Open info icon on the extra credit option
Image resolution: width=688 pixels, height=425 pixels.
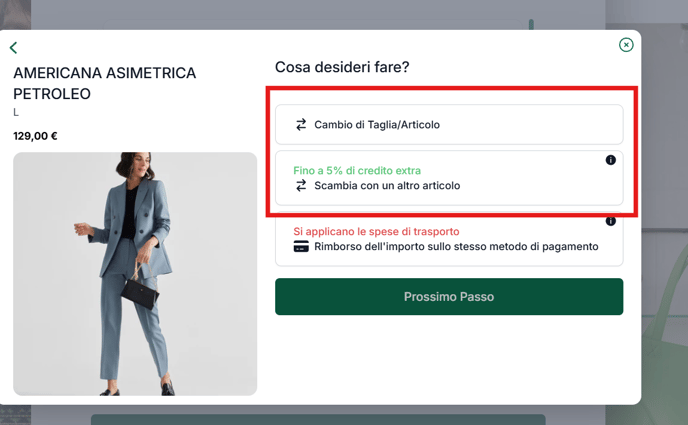point(610,160)
